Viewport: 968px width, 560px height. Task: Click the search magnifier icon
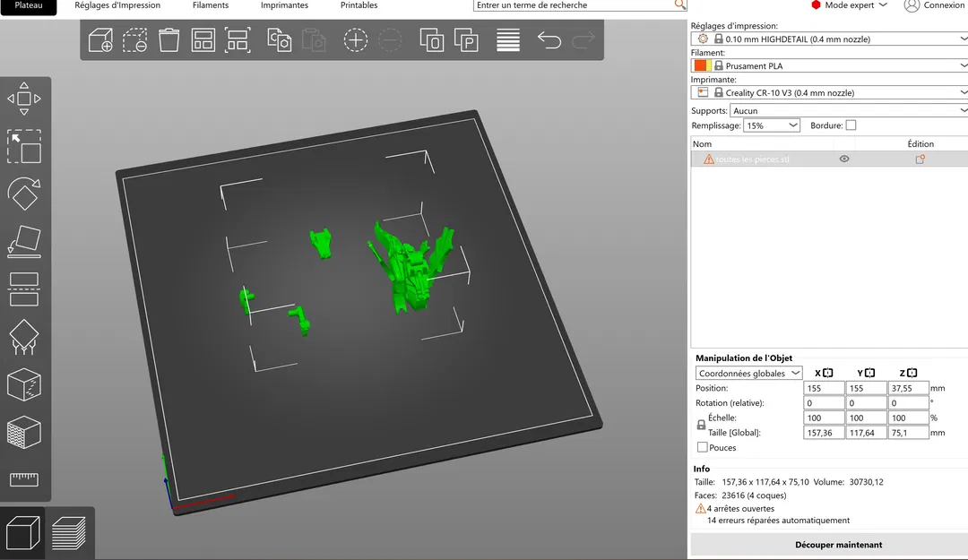click(x=679, y=5)
